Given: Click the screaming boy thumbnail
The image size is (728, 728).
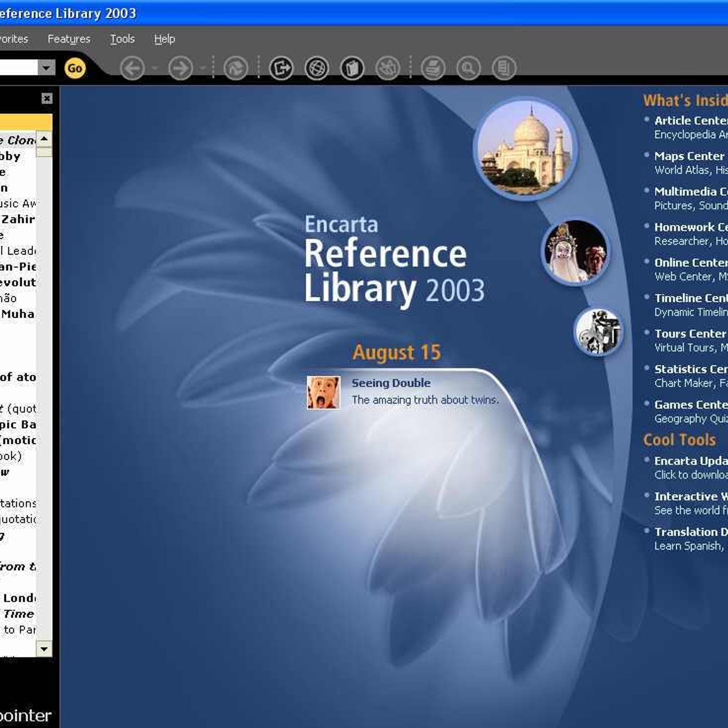Looking at the screenshot, I should [x=324, y=392].
